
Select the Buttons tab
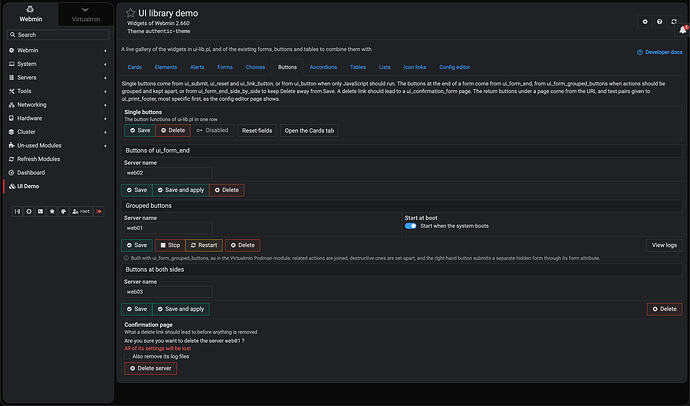point(287,67)
